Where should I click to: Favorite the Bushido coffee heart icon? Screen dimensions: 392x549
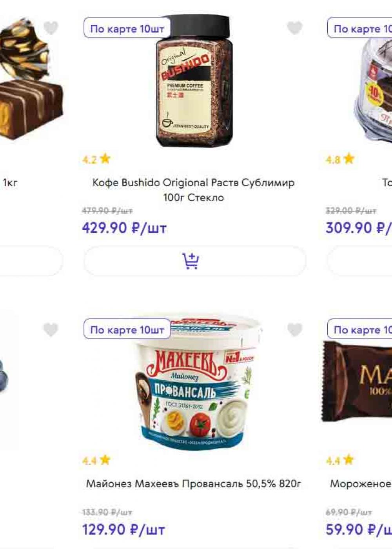point(295,28)
